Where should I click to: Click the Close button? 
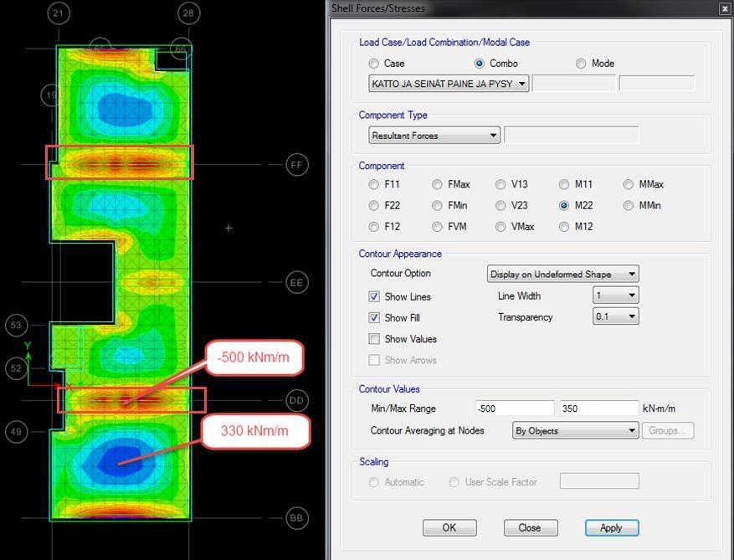(x=531, y=527)
